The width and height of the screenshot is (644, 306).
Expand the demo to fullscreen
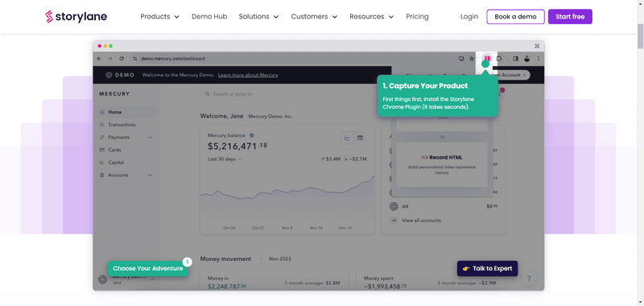click(x=537, y=46)
